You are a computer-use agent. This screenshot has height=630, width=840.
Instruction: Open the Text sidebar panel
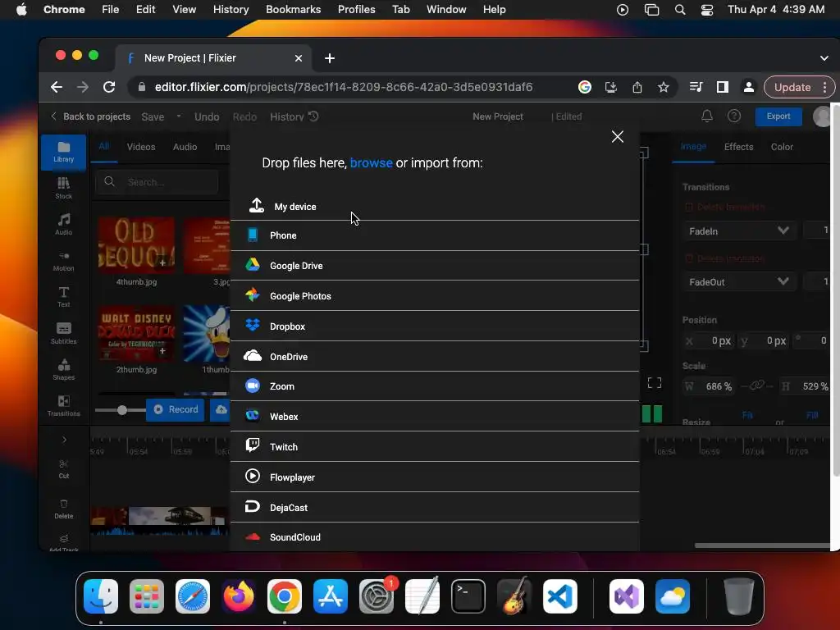click(63, 297)
